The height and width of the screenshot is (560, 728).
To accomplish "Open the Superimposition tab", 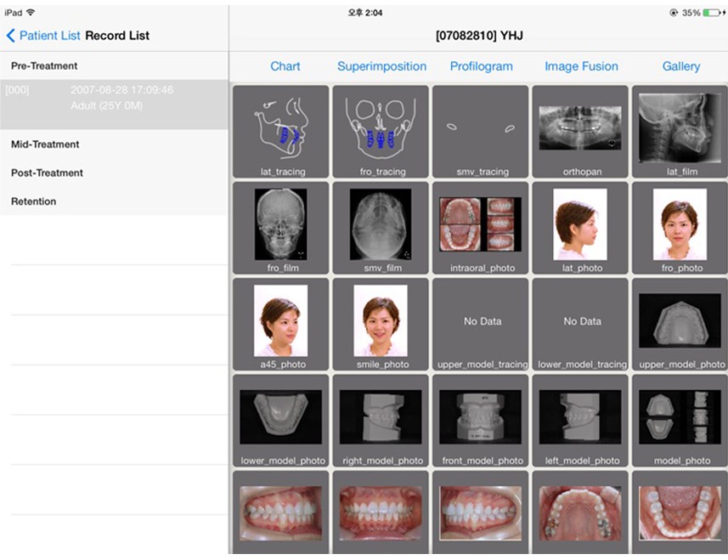I will 381,66.
